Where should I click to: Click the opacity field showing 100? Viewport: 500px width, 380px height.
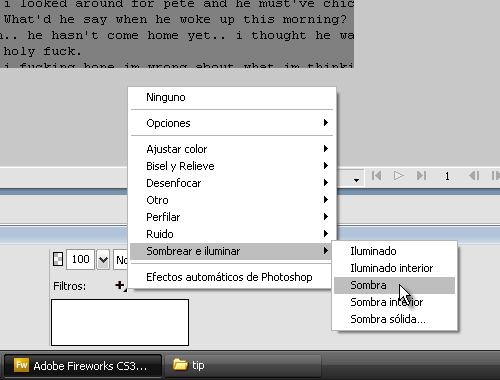click(80, 259)
